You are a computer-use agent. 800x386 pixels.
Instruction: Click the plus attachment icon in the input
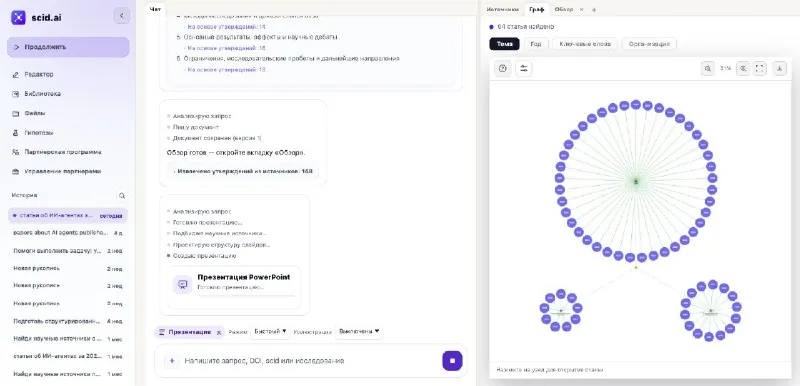(x=172, y=361)
